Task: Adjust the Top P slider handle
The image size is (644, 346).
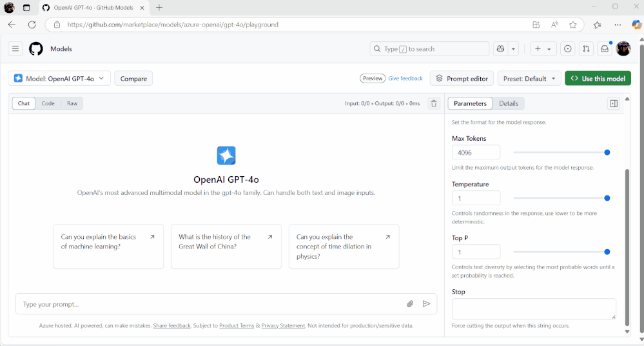Action: pyautogui.click(x=607, y=252)
